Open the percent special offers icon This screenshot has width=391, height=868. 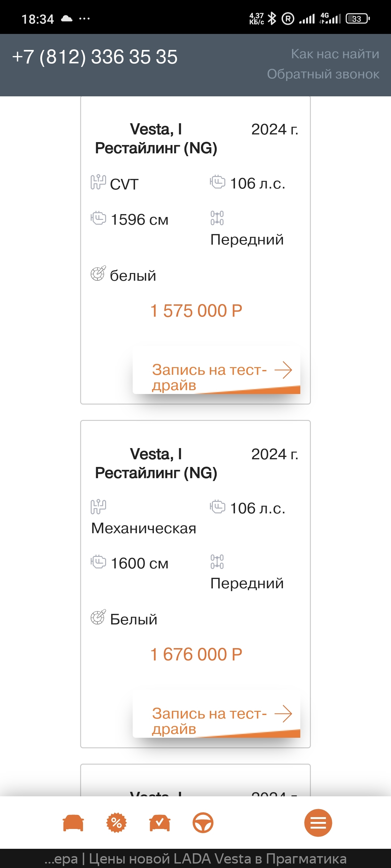tap(116, 823)
